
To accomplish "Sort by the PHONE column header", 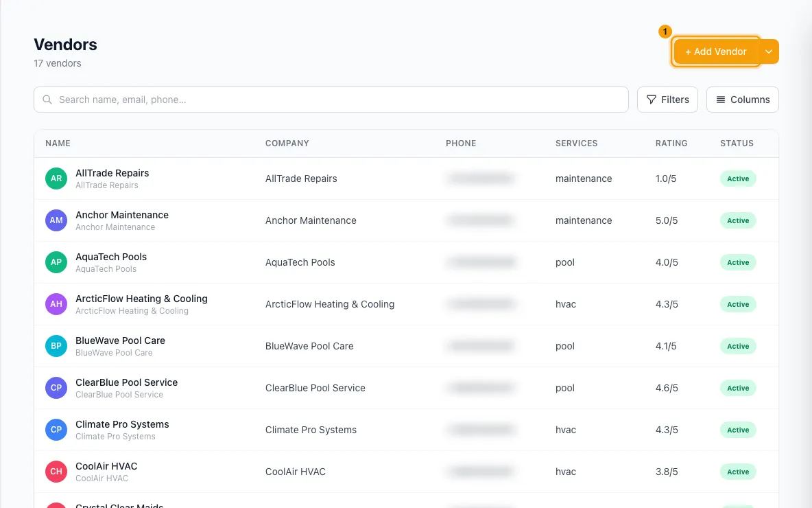I will (x=461, y=143).
